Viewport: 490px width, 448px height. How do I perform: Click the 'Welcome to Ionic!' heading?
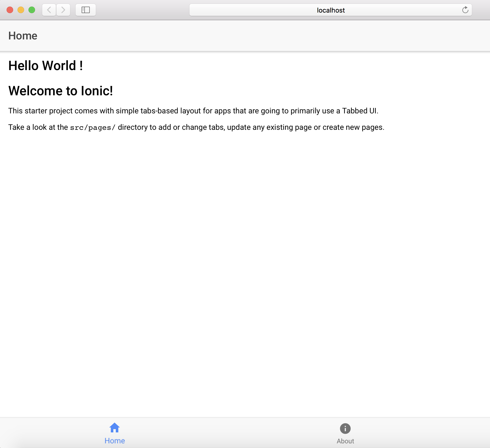pos(61,91)
